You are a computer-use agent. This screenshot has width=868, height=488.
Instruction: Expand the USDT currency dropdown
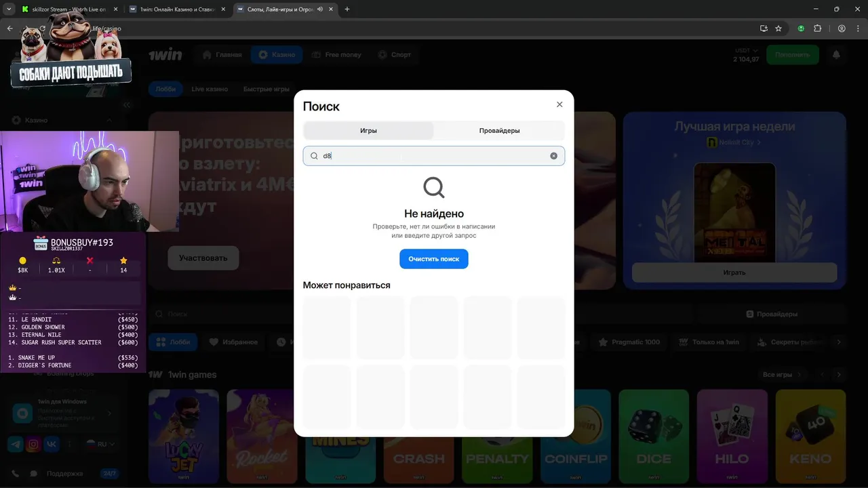tap(746, 51)
